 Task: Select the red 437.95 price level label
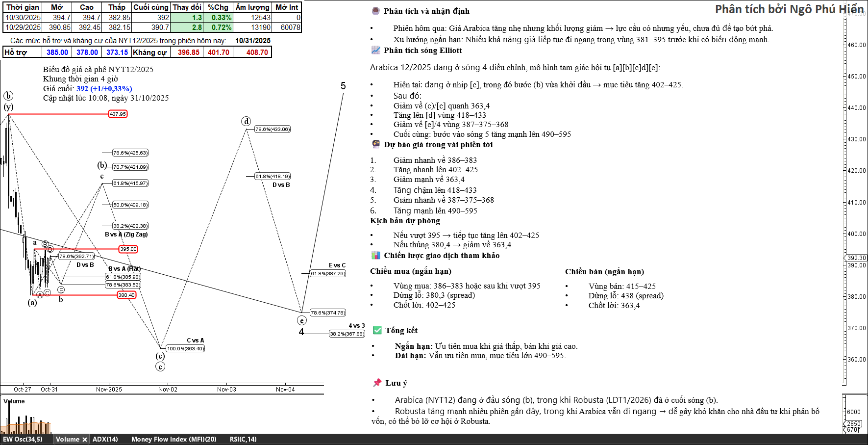click(118, 114)
